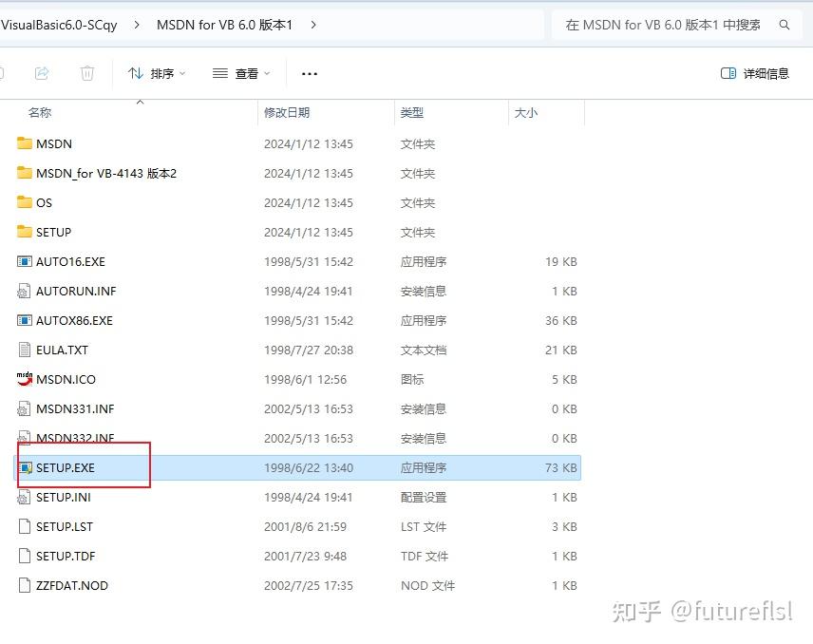
Task: Click SETUP.LST file icon
Action: coord(25,527)
